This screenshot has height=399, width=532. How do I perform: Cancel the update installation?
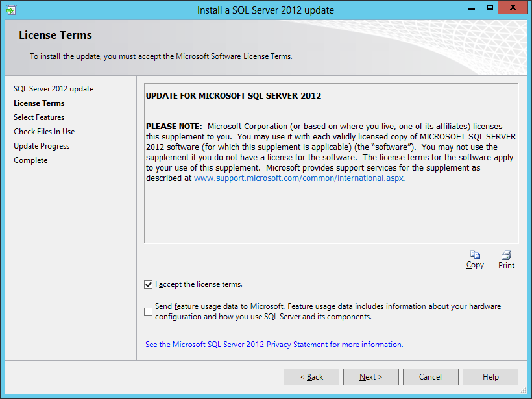[431, 377]
